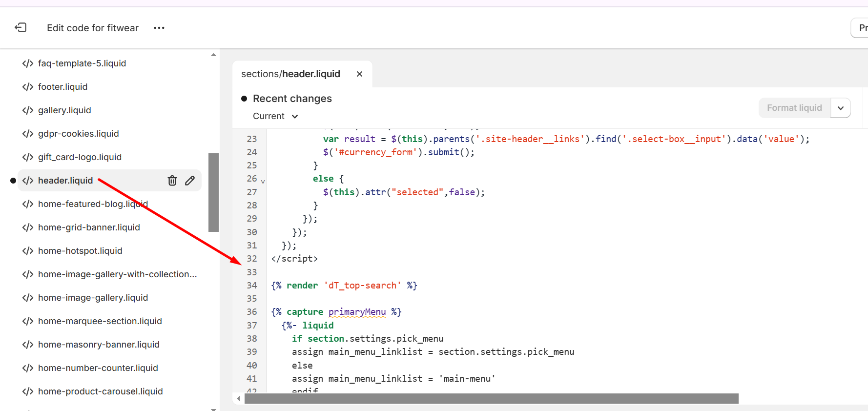This screenshot has height=411, width=868.
Task: Click the code icon beside home-number-counter.liquid
Action: click(x=28, y=368)
